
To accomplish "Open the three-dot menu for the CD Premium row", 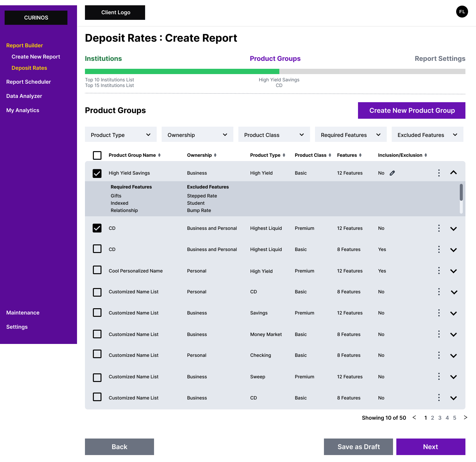I will 439,228.
